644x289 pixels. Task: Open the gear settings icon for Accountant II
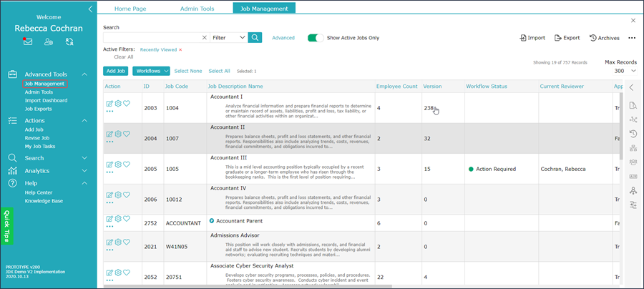tap(118, 133)
